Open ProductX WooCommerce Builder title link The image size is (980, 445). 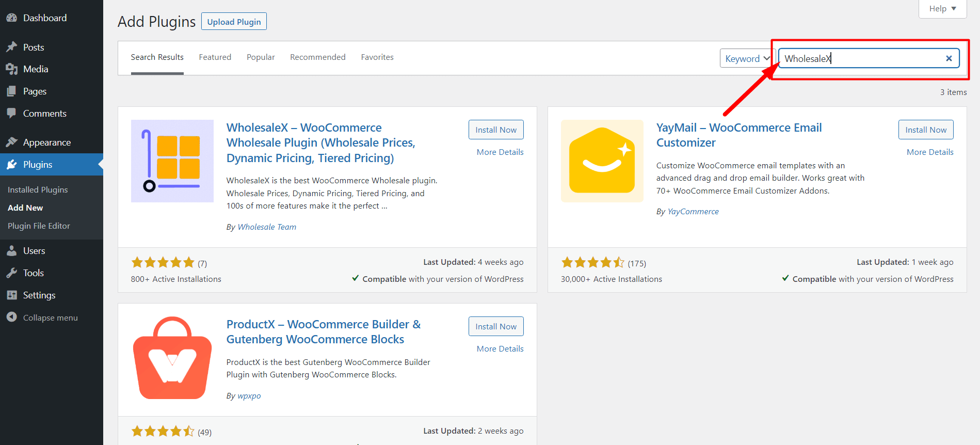(324, 331)
